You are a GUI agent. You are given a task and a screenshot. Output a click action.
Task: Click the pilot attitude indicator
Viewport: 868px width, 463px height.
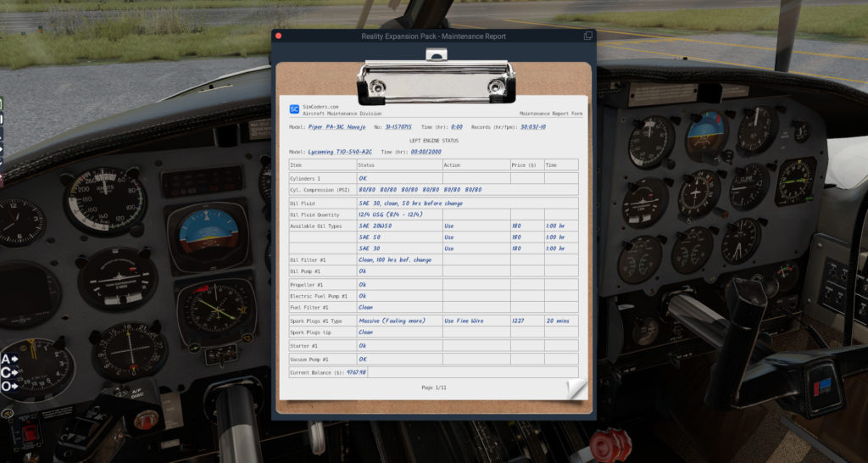[209, 235]
